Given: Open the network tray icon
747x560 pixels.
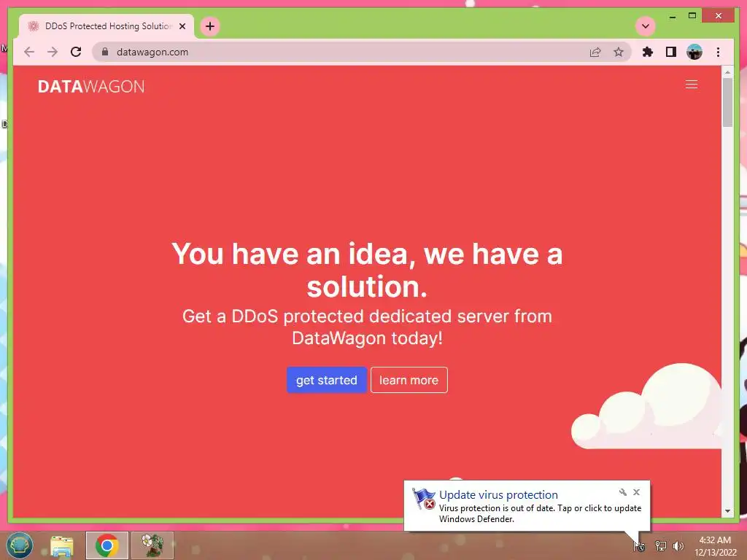Looking at the screenshot, I should point(660,546).
